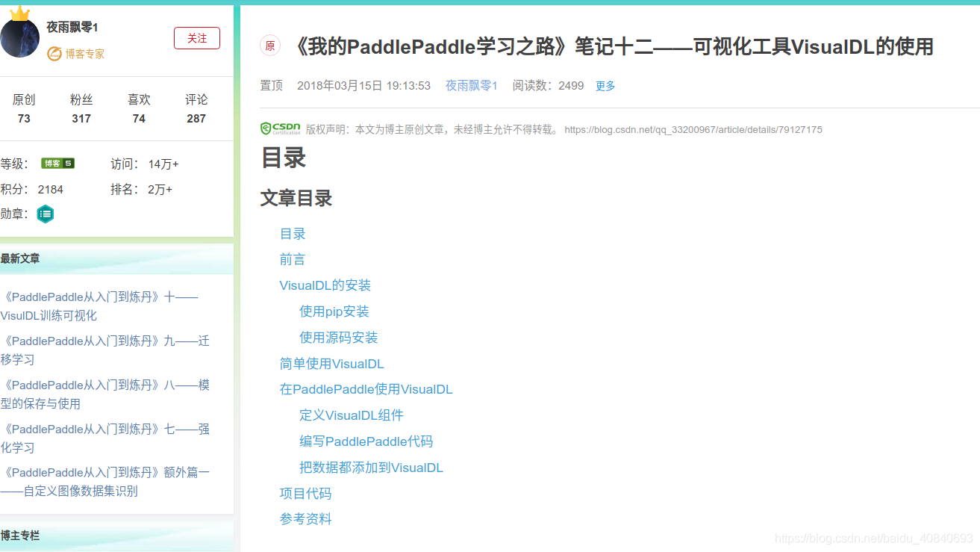Image resolution: width=980 pixels, height=552 pixels.
Task: Open the author link 夜雨飘零1 in the article meta
Action: [x=472, y=85]
